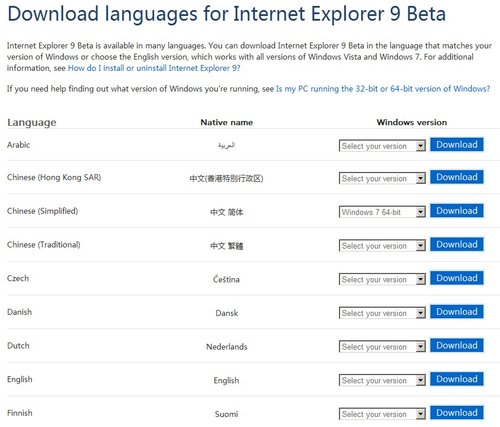Open Chinese (Traditional) version dropdown
Screen dimensions: 500x427
point(382,246)
